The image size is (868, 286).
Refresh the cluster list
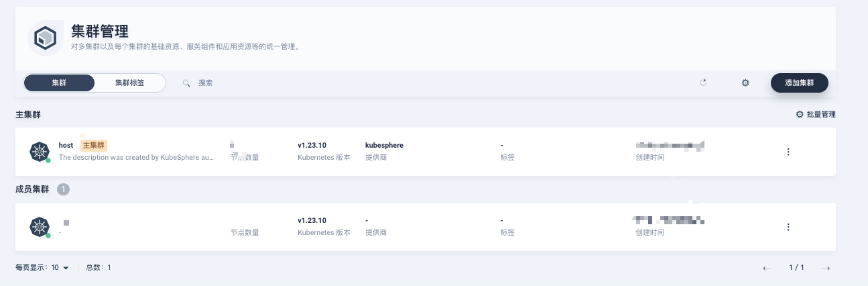[x=703, y=83]
